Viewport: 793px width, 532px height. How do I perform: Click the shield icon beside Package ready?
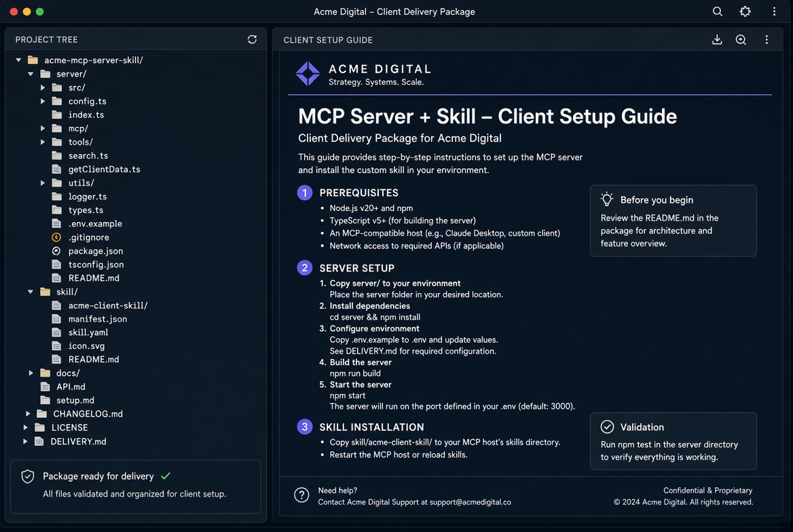(x=28, y=476)
